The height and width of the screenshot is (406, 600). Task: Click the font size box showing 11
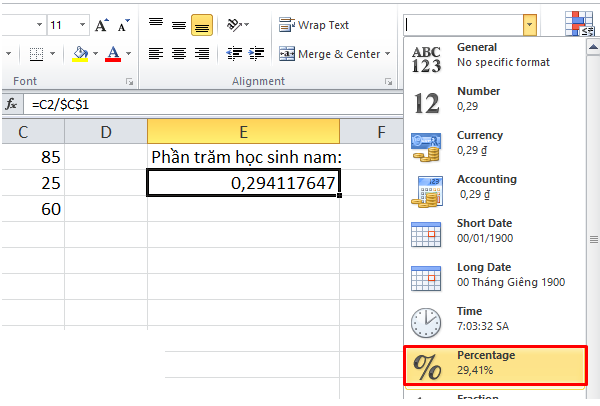click(x=63, y=25)
